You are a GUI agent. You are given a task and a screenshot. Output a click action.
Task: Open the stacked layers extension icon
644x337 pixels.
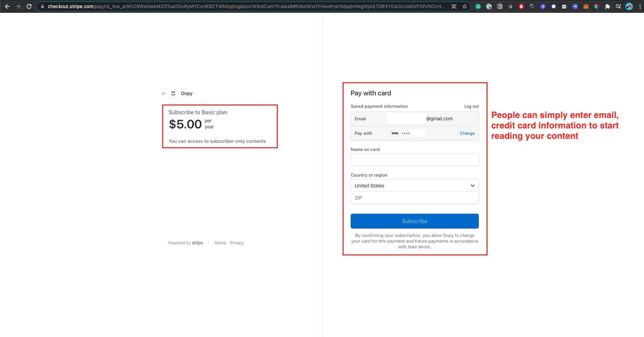(x=510, y=6)
